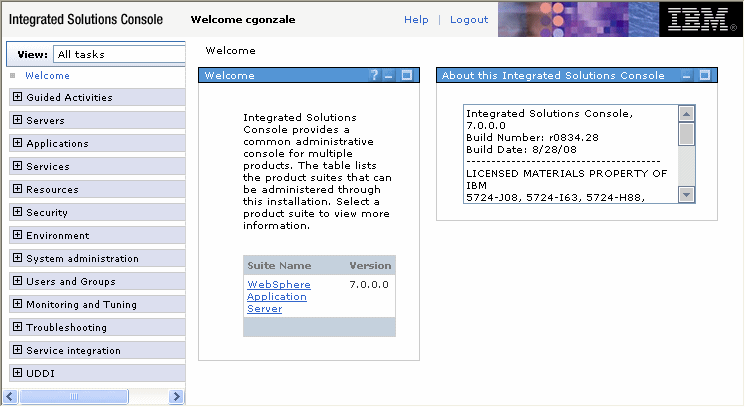Maximize the Welcome portlet
Image resolution: width=745 pixels, height=407 pixels.
pos(407,75)
